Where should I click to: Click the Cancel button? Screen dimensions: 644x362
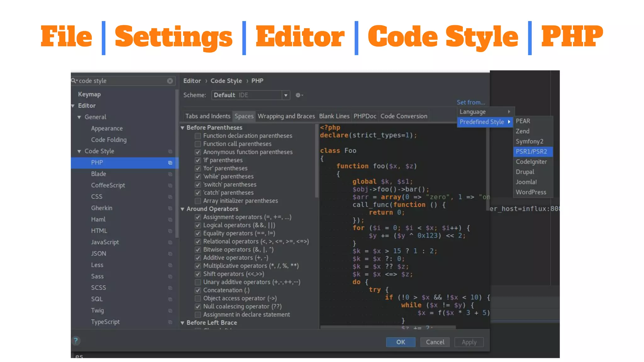pyautogui.click(x=435, y=342)
